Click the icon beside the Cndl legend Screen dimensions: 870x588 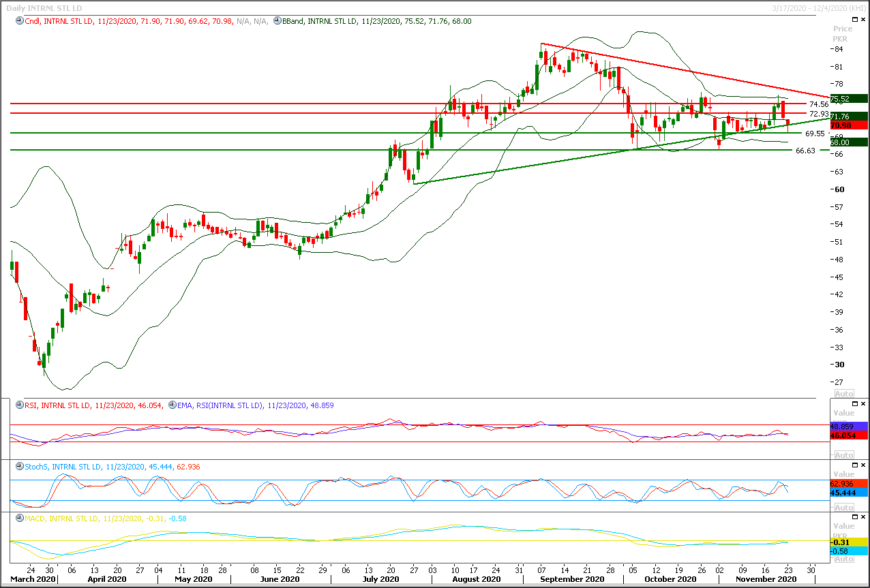pos(18,21)
